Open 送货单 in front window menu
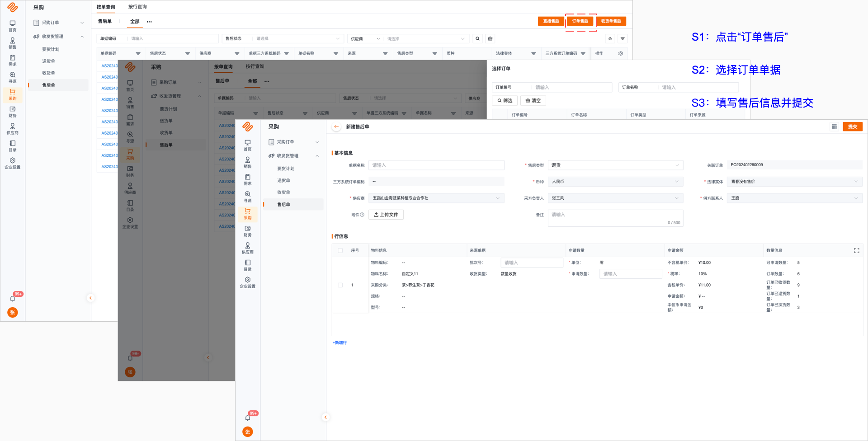Image resolution: width=868 pixels, height=441 pixels. pyautogui.click(x=283, y=180)
